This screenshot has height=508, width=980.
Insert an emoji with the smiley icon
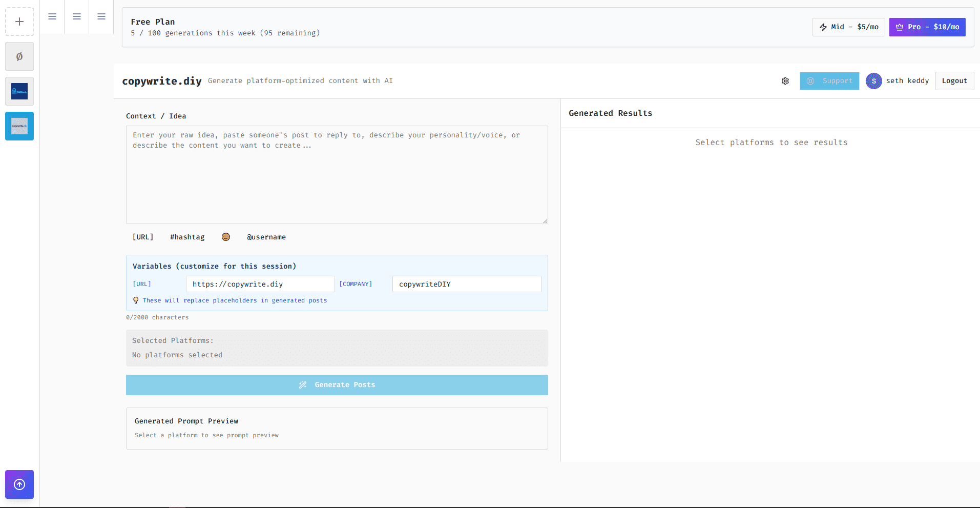pos(226,237)
